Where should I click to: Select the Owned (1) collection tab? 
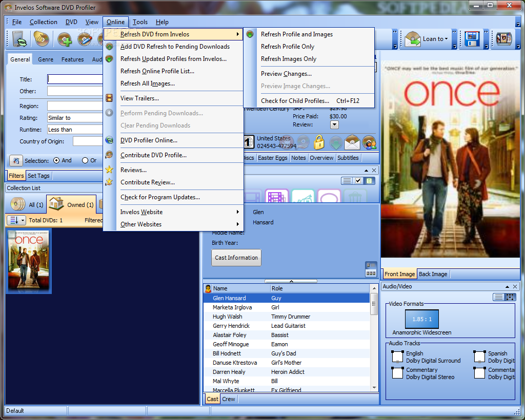(71, 204)
